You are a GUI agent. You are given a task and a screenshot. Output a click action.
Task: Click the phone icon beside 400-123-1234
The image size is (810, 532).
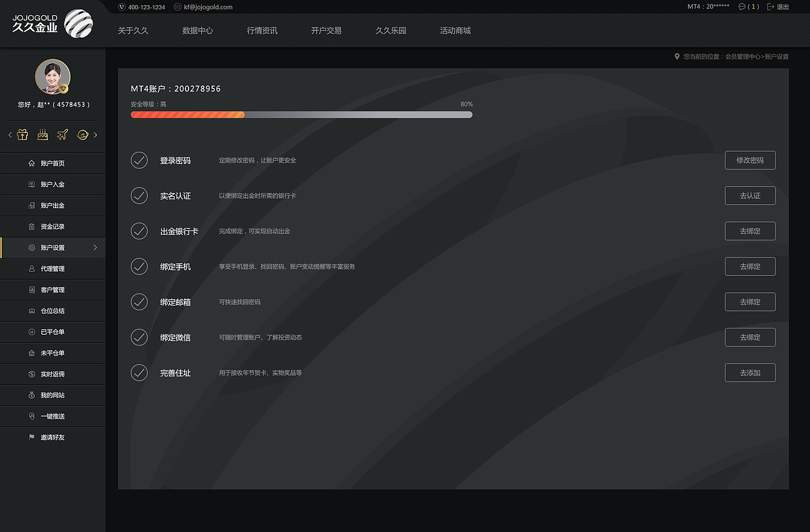tap(121, 7)
